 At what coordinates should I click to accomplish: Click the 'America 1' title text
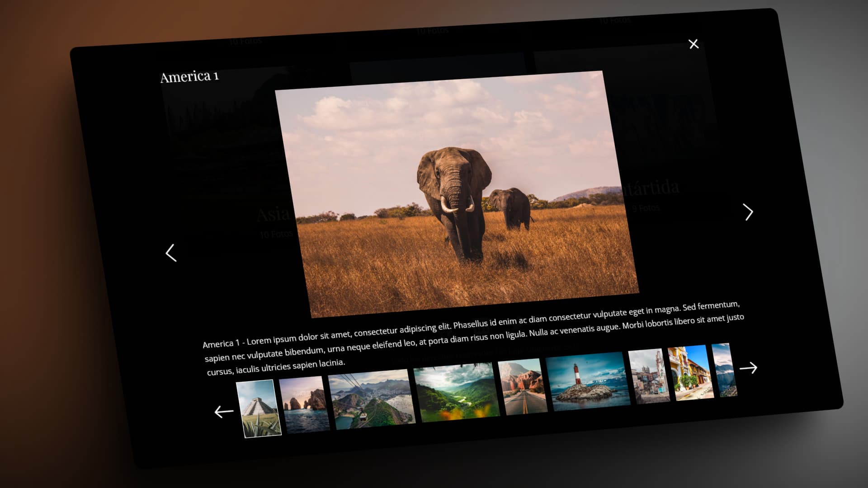pos(189,76)
